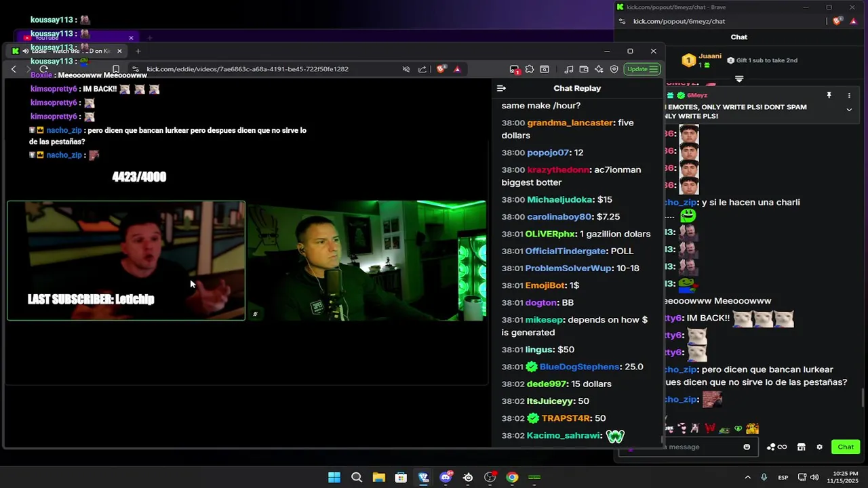Open the chat shop storefront icon
This screenshot has height=488, width=868.
click(801, 447)
